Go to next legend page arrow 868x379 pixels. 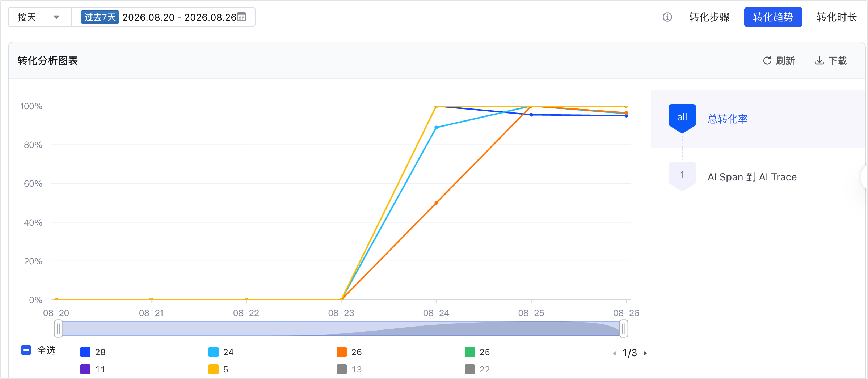(645, 353)
